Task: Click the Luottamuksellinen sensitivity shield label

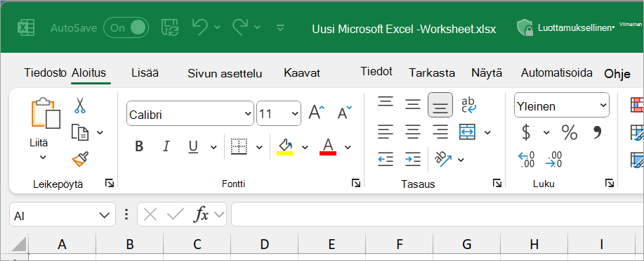Action: point(565,28)
